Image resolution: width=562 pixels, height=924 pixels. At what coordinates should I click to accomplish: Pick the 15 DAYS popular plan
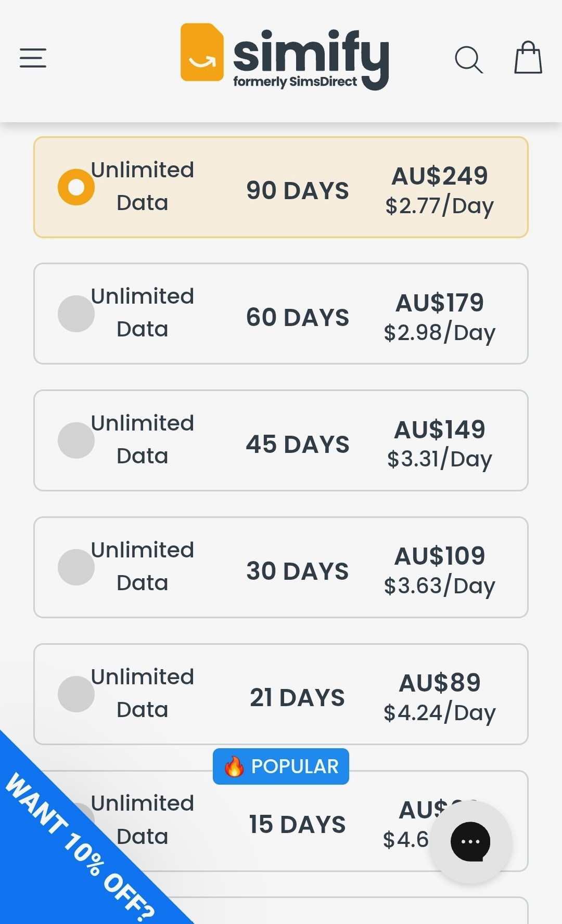pos(297,825)
